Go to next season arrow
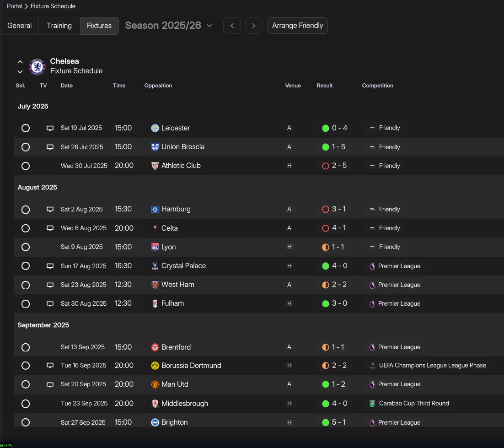This screenshot has width=504, height=448. [254, 26]
